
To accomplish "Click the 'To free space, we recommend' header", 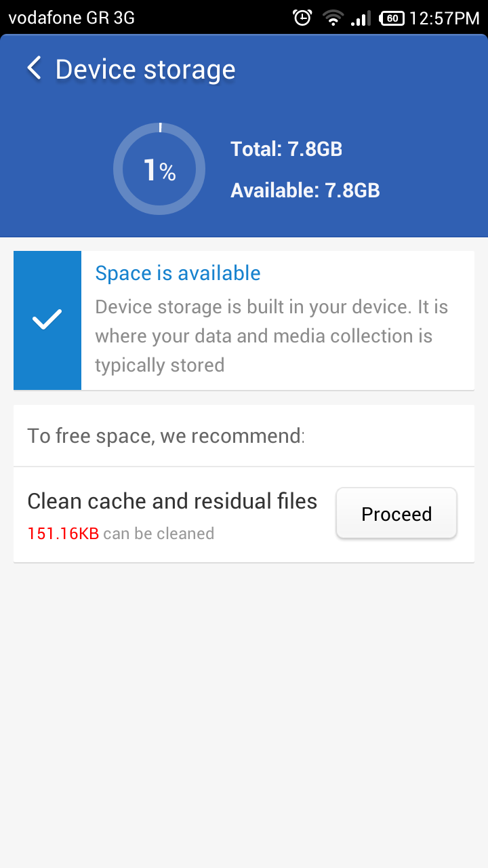I will pos(166,435).
